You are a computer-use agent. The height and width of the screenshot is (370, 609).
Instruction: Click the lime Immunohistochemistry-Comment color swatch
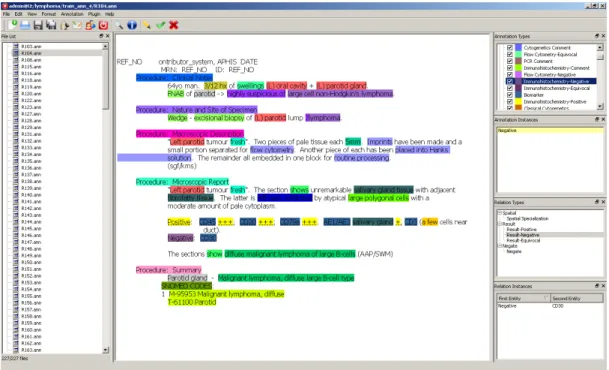[x=519, y=68]
